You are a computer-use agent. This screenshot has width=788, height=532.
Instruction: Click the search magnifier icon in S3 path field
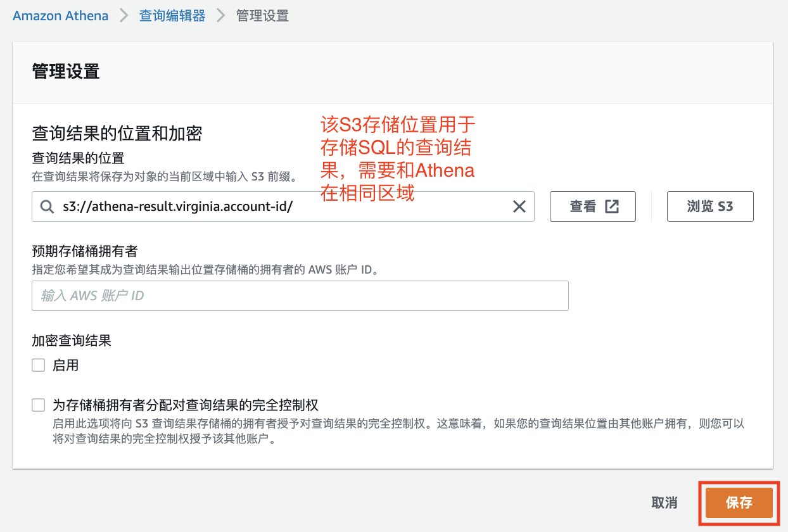(x=46, y=206)
